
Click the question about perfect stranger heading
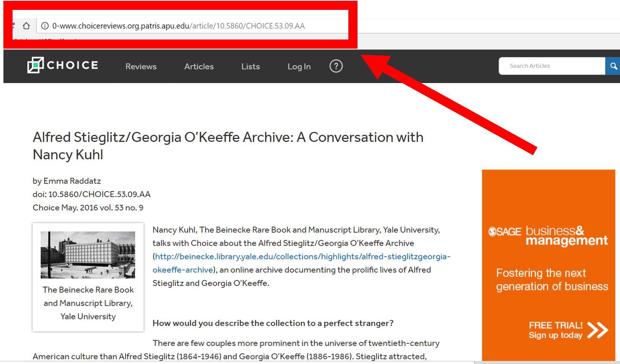click(273, 323)
